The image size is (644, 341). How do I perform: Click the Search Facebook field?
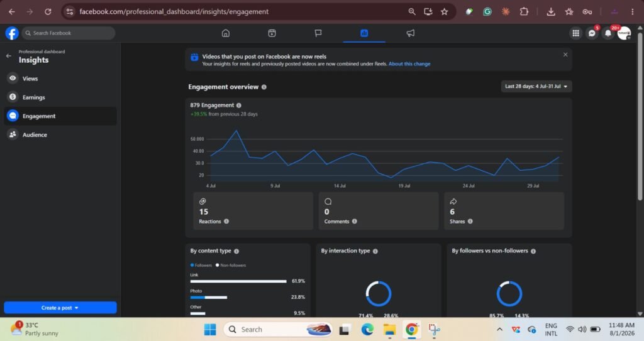point(68,33)
